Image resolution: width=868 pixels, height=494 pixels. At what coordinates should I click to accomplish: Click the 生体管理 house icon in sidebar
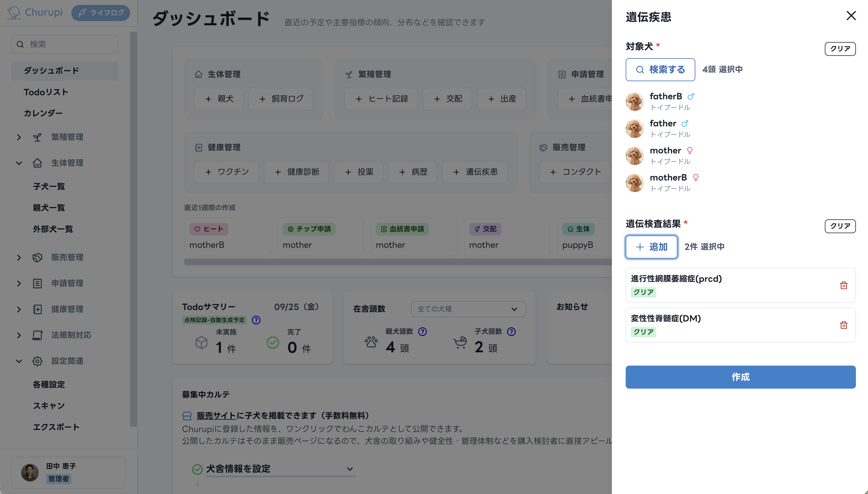(x=37, y=163)
